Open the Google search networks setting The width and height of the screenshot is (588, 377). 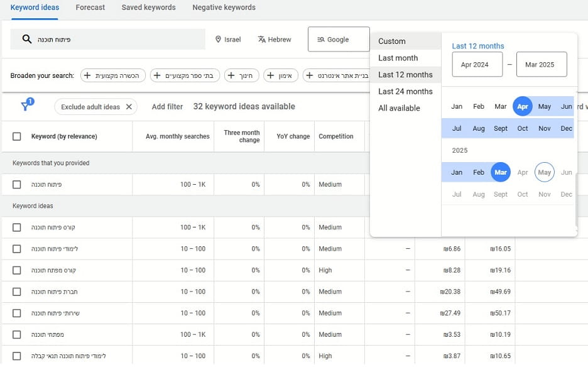[339, 40]
